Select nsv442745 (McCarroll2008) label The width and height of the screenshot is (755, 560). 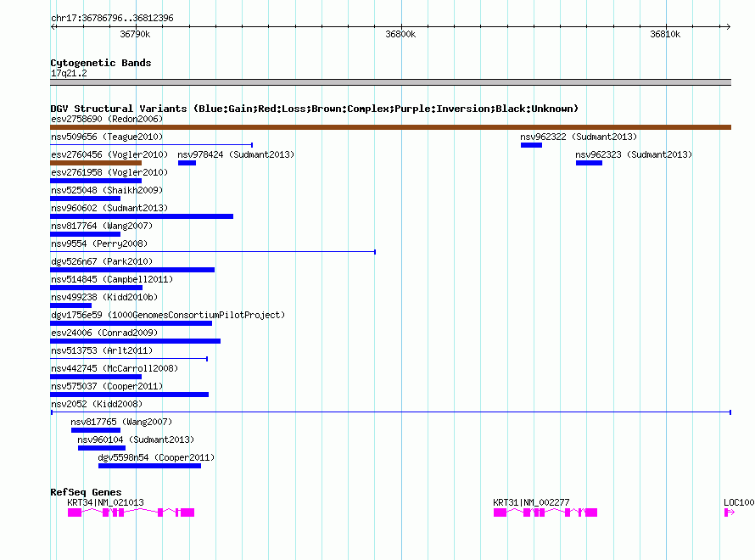pos(115,368)
